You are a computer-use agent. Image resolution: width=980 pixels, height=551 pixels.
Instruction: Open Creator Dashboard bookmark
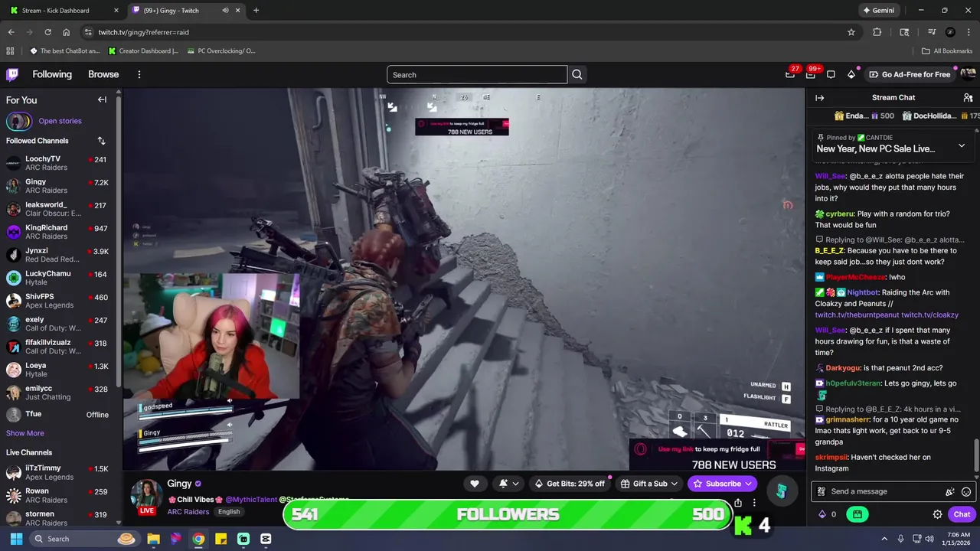click(x=143, y=51)
